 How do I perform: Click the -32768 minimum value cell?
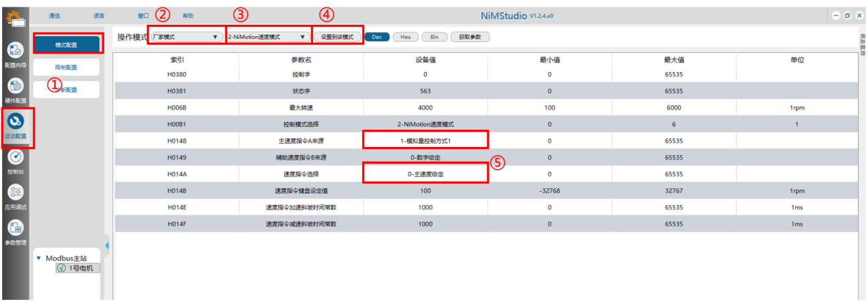(549, 190)
